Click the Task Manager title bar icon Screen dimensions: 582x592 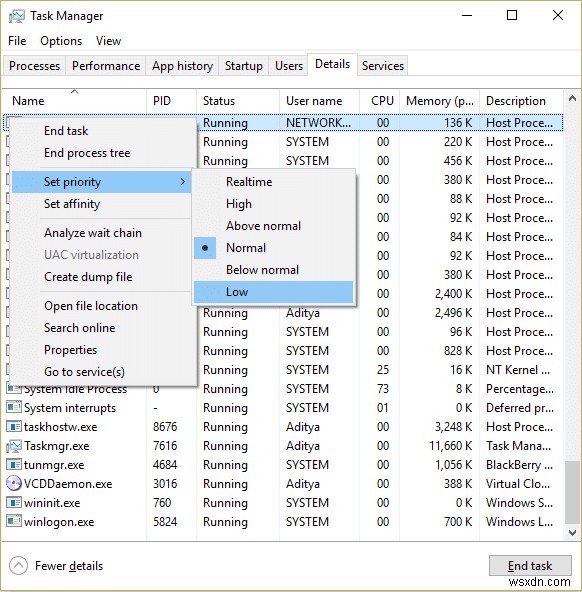(16, 16)
